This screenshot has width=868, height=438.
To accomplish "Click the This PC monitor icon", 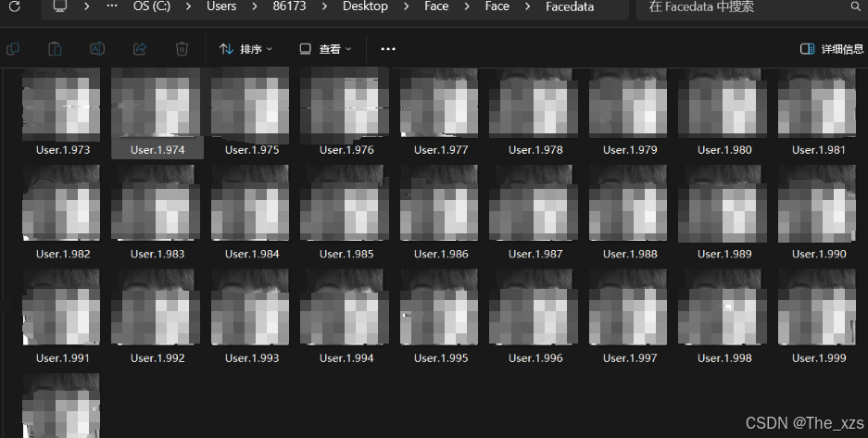I will 60,6.
